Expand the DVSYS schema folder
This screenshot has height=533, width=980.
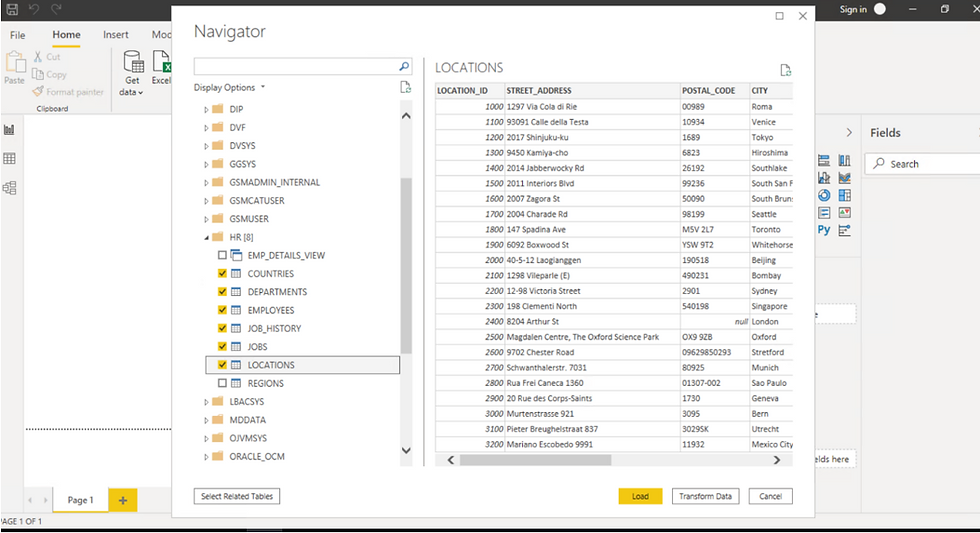[x=206, y=146]
